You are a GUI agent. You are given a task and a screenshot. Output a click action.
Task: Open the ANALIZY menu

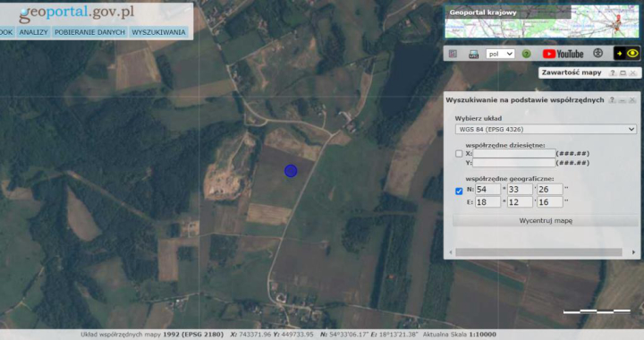tap(34, 32)
